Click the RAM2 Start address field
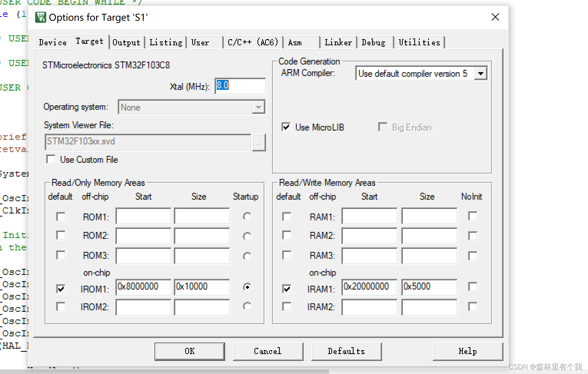This screenshot has width=588, height=374. pos(369,236)
